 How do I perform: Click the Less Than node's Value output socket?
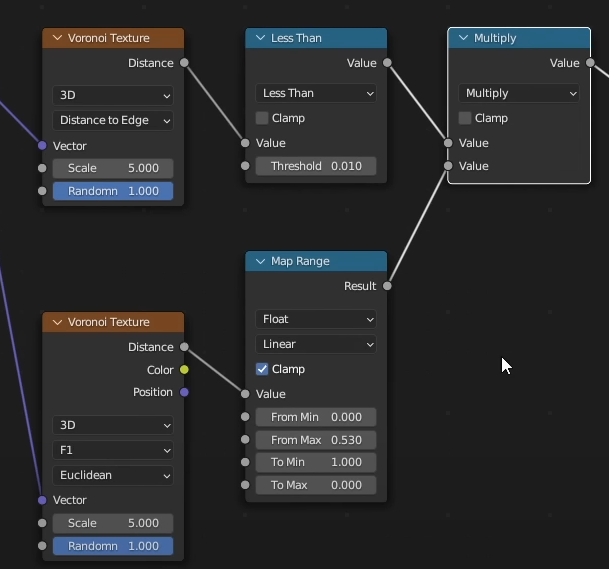pos(387,63)
